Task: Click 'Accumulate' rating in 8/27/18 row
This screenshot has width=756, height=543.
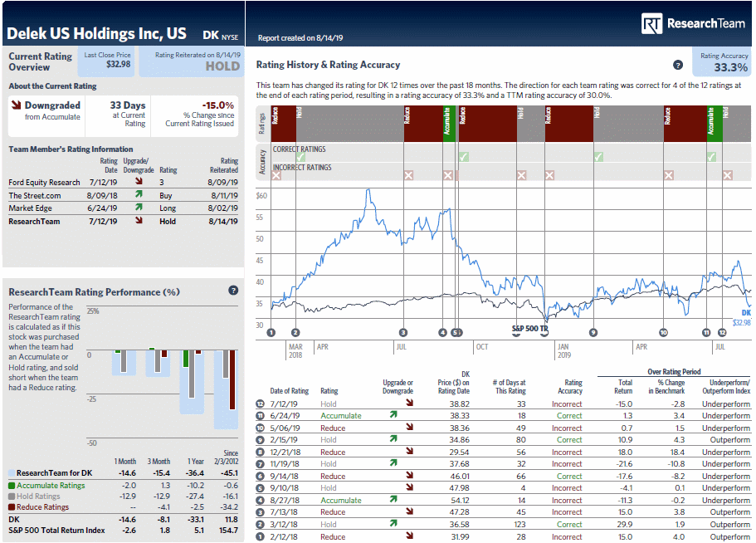Action: (x=341, y=501)
